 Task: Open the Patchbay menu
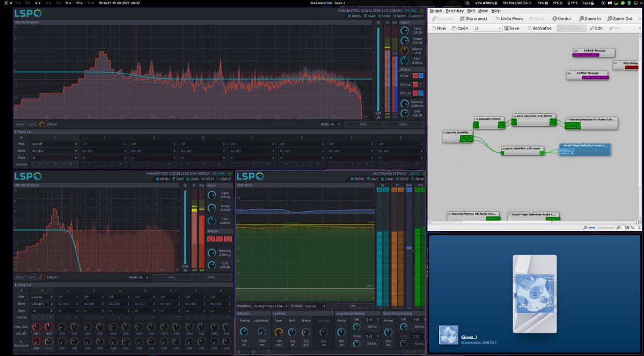455,10
